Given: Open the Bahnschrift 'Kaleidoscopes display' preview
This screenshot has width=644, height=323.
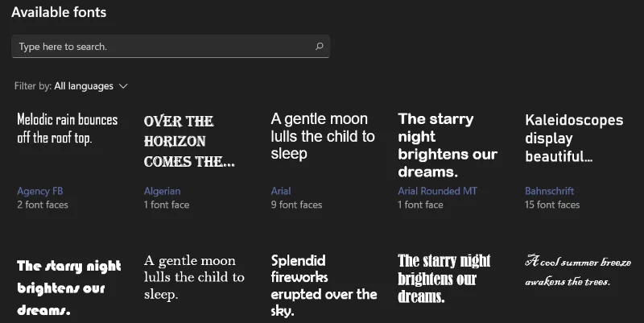Looking at the screenshot, I should 574,138.
